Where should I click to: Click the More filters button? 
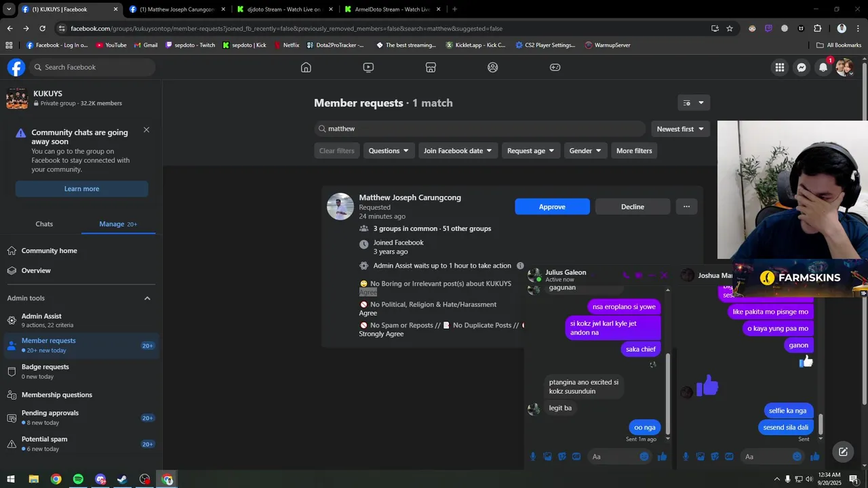pyautogui.click(x=634, y=150)
